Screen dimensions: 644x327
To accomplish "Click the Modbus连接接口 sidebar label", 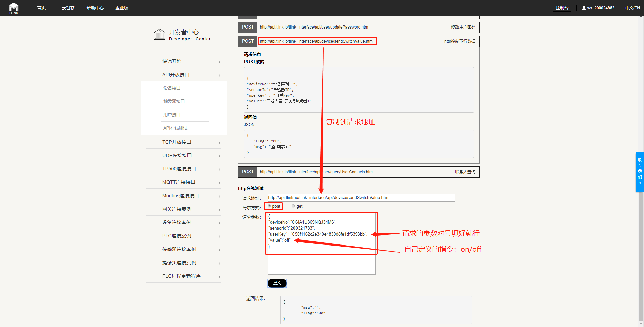I will click(x=180, y=196).
